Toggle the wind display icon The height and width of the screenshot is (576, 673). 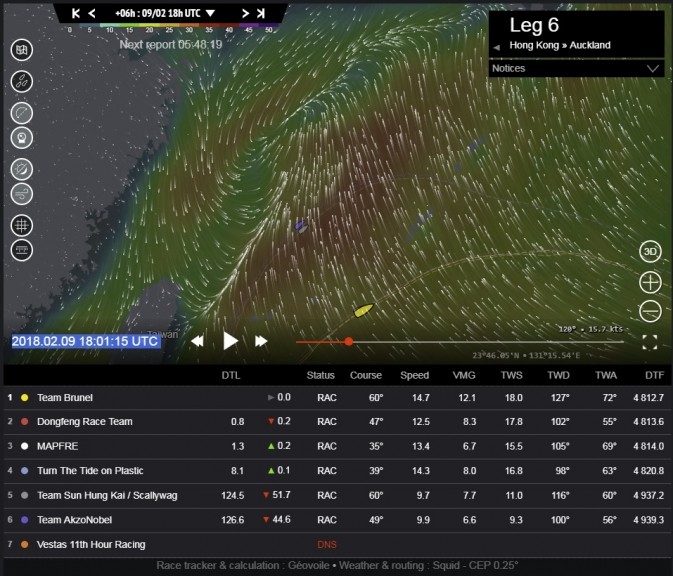[x=22, y=194]
